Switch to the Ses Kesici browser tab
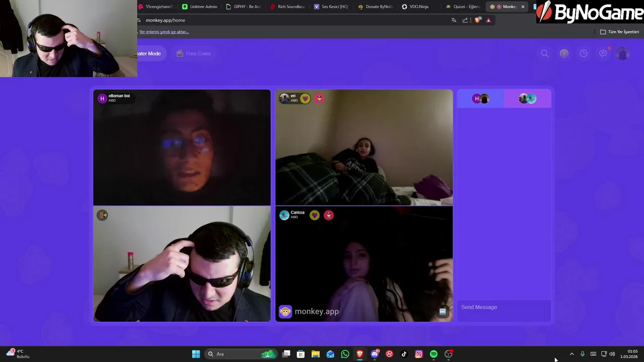The height and width of the screenshot is (362, 644). pos(332,7)
